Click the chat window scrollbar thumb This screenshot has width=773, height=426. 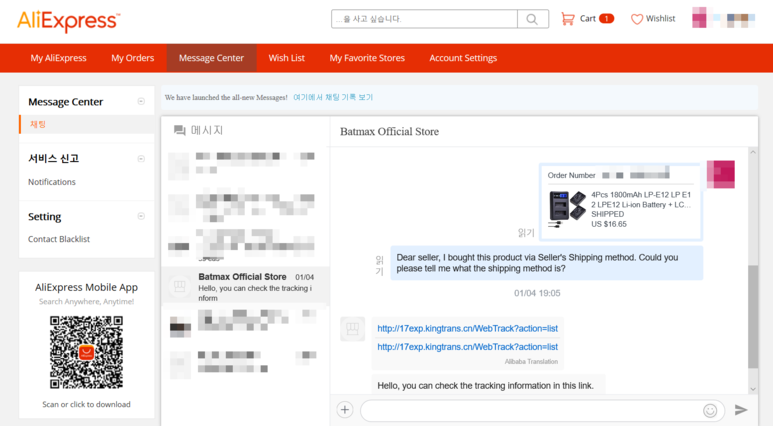[x=753, y=317]
